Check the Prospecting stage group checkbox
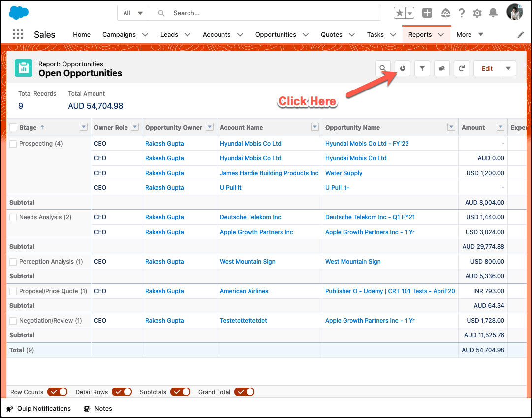 click(13, 143)
